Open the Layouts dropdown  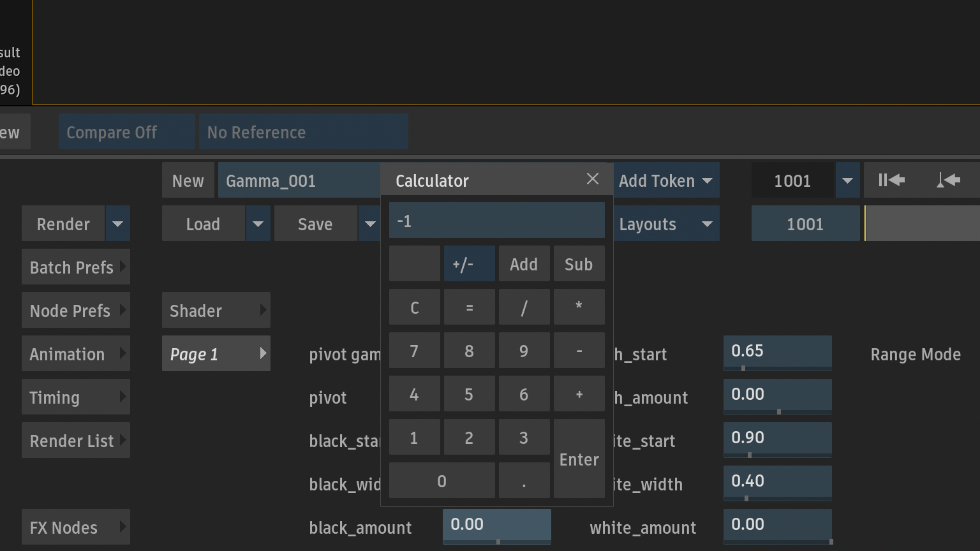coord(666,224)
